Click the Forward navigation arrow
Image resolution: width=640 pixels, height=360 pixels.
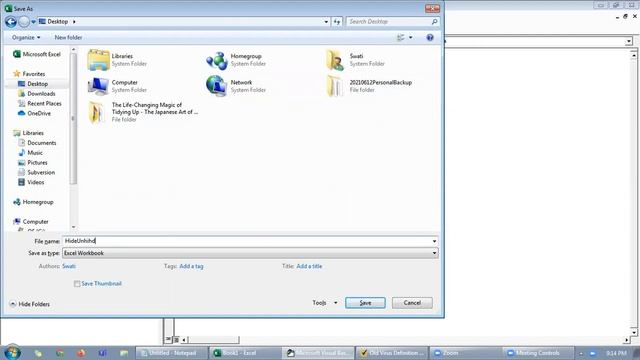(x=24, y=22)
